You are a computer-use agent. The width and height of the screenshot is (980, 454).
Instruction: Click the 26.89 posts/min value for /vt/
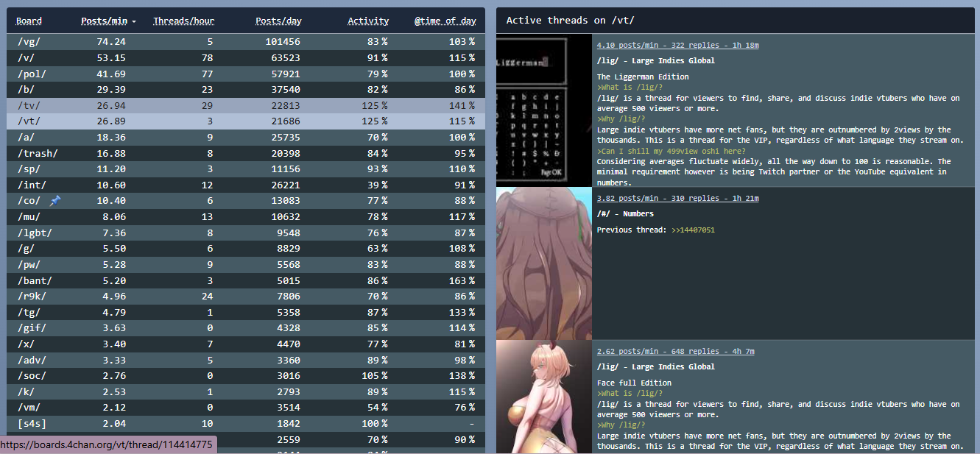(111, 121)
